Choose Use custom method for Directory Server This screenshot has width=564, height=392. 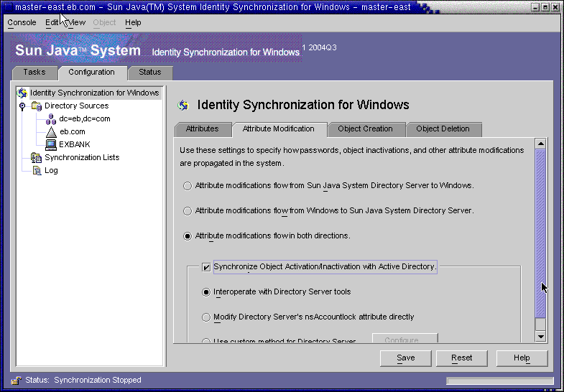(x=206, y=340)
